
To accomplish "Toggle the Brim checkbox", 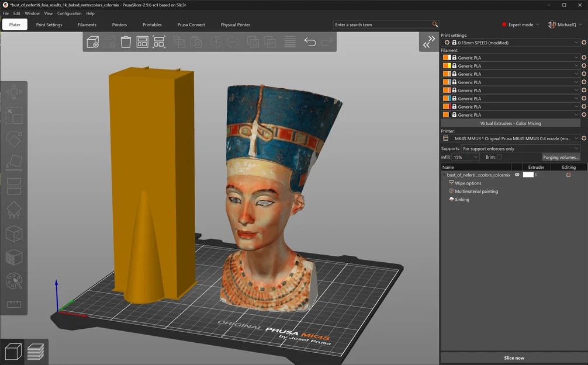I will pyautogui.click(x=499, y=157).
